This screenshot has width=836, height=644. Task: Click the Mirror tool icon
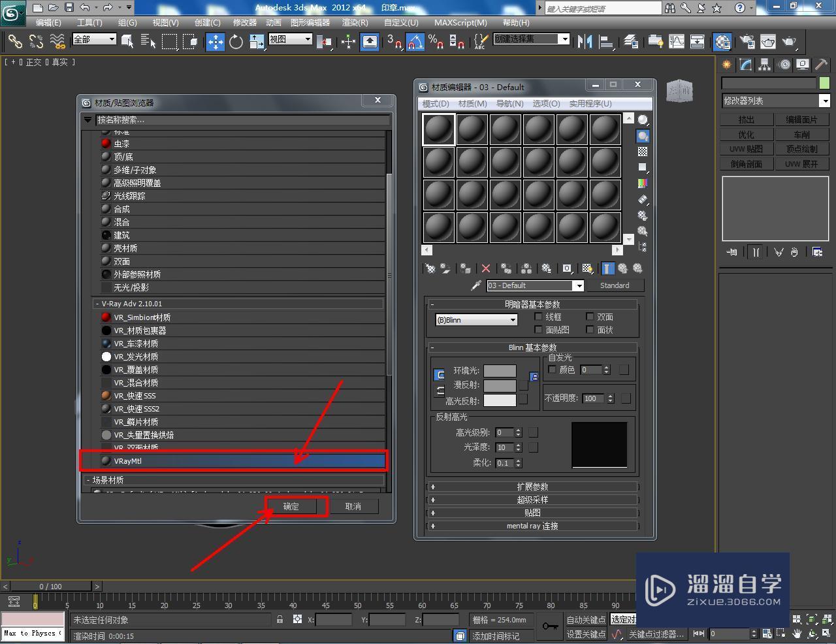[585, 42]
